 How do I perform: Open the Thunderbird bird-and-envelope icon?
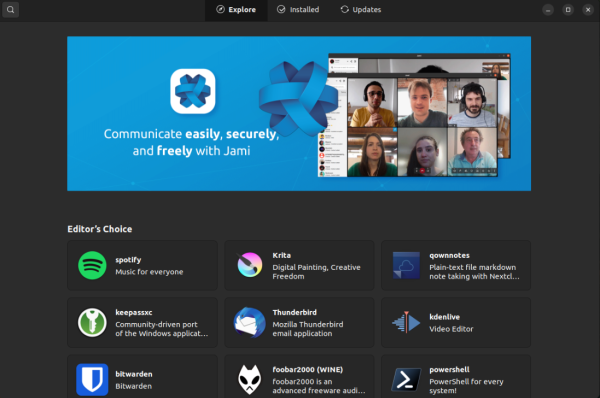[249, 322]
